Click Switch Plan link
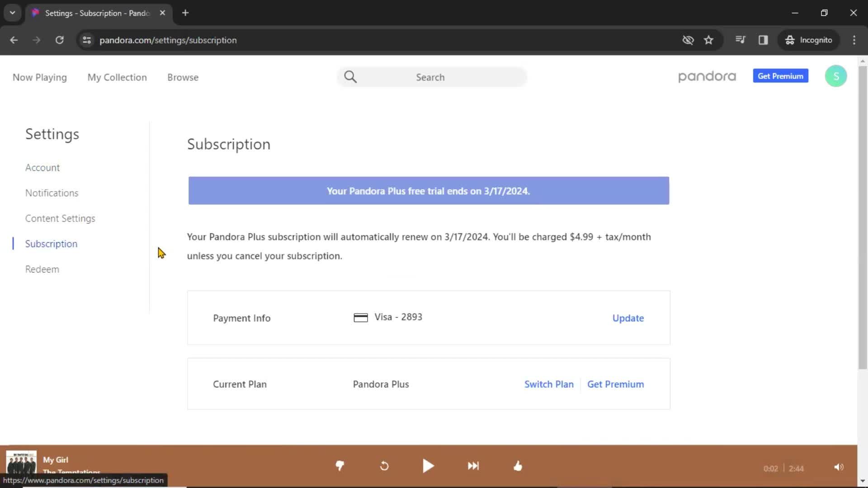The image size is (868, 488). [x=549, y=384]
